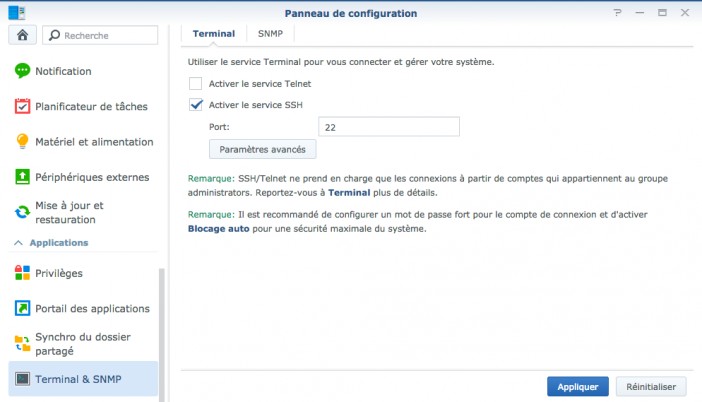
Task: Select the Privilèges colored squares icon
Action: tap(22, 273)
